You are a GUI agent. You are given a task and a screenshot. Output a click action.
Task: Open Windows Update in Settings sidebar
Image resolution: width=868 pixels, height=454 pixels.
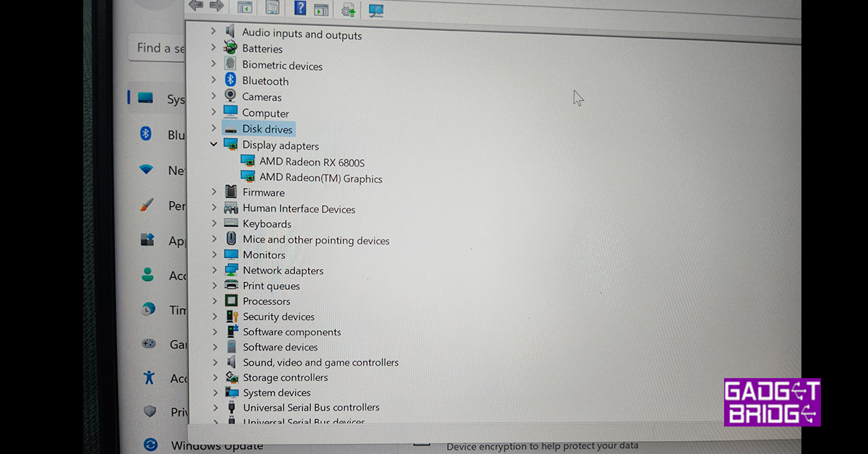click(216, 445)
